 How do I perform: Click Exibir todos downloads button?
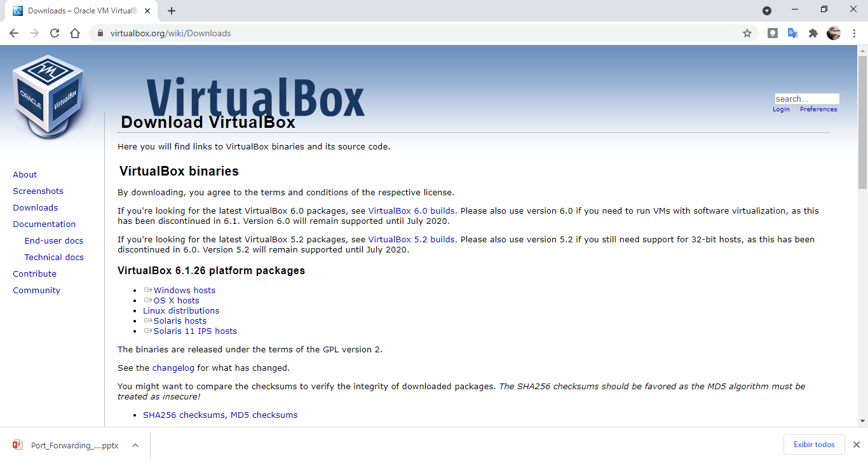[x=814, y=445]
